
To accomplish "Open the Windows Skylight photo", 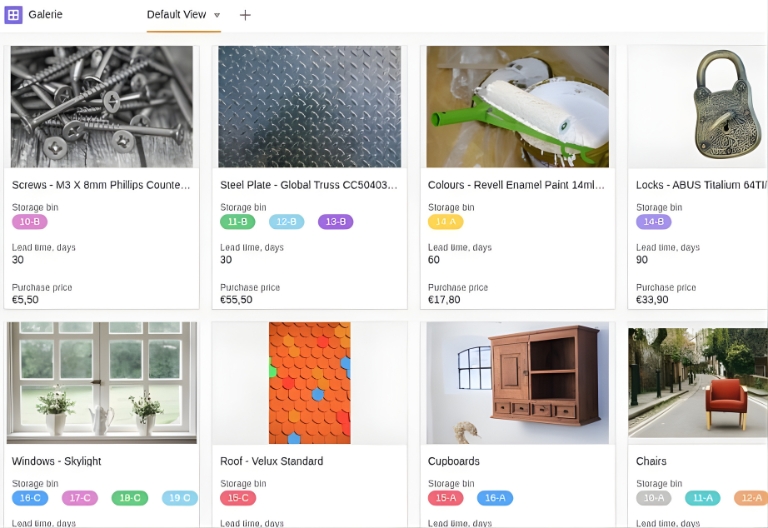I will click(x=102, y=382).
